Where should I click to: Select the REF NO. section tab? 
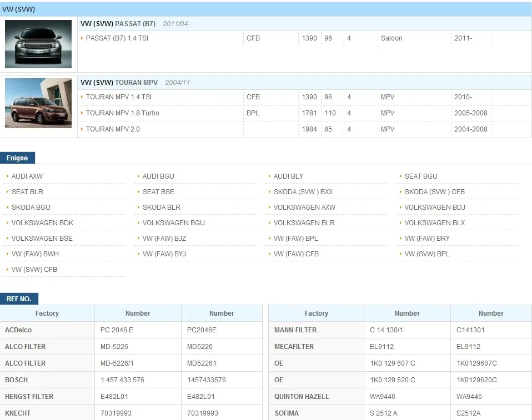pos(19,298)
